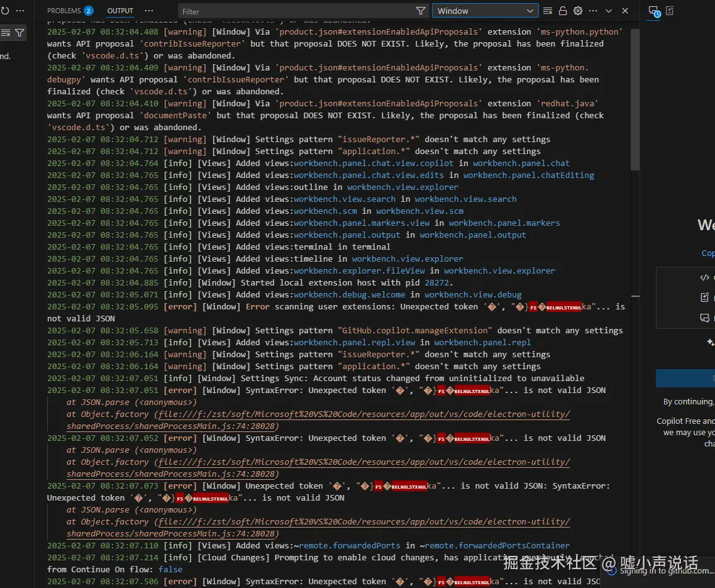Toggle list view icon in left sidebar
This screenshot has height=588, width=715.
point(5,33)
